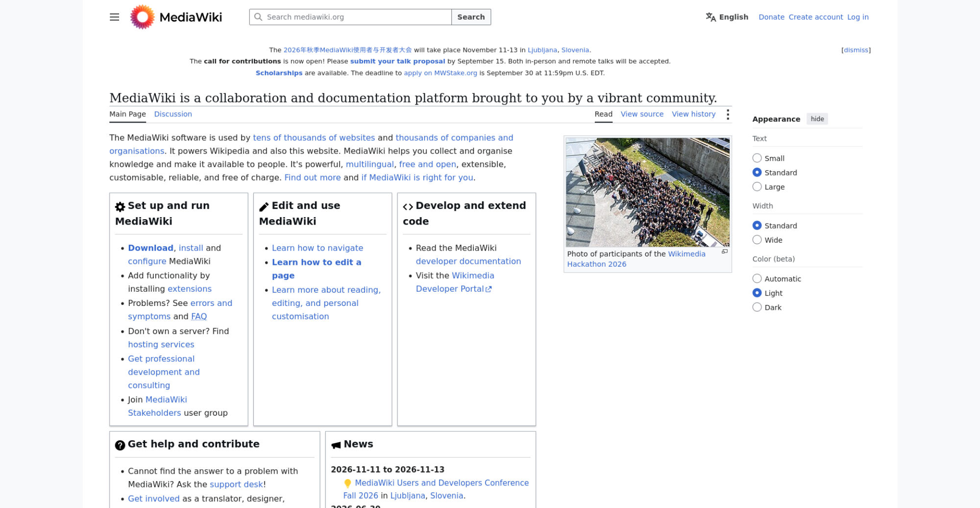The width and height of the screenshot is (980, 508).
Task: Switch to the Main Page tab
Action: 127,114
